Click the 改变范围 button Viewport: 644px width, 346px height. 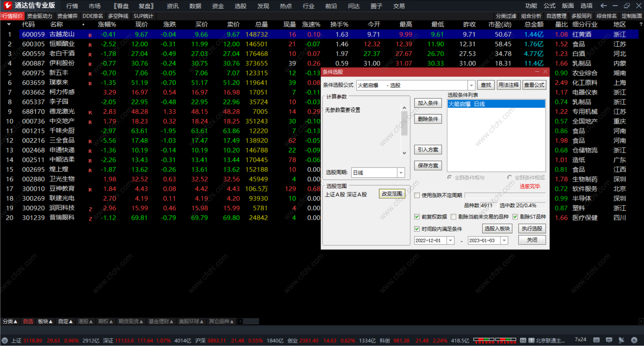392,194
